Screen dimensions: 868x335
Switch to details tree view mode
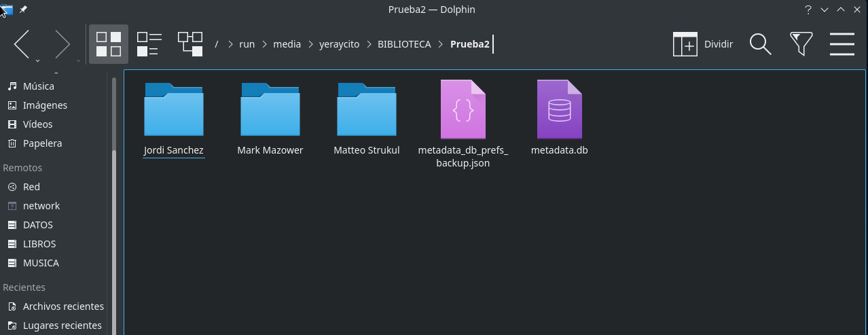coord(190,44)
